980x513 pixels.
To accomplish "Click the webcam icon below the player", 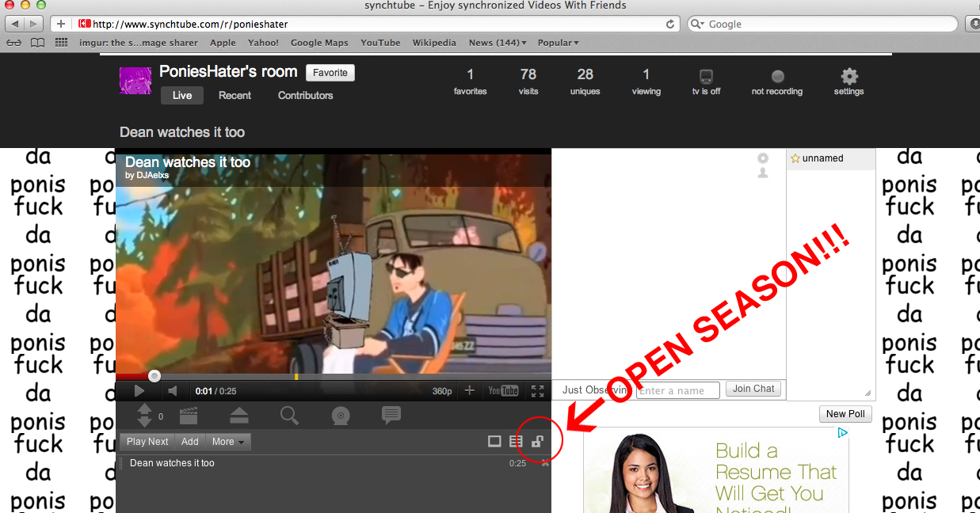I will (x=341, y=416).
